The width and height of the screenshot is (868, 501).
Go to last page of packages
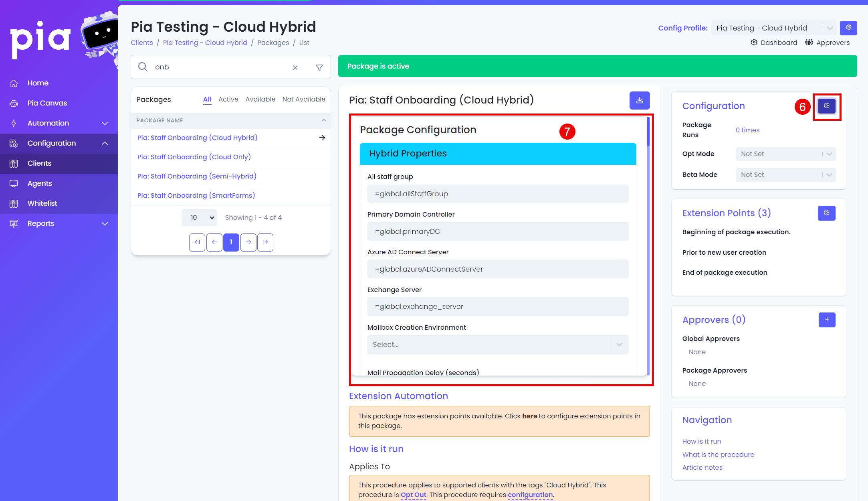(x=265, y=242)
